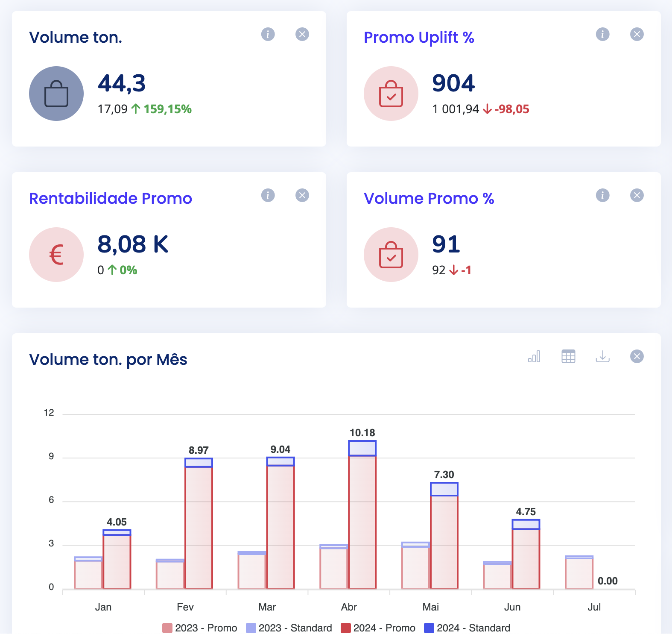This screenshot has width=672, height=634.
Task: Click the Volume ton. card title
Action: click(76, 38)
